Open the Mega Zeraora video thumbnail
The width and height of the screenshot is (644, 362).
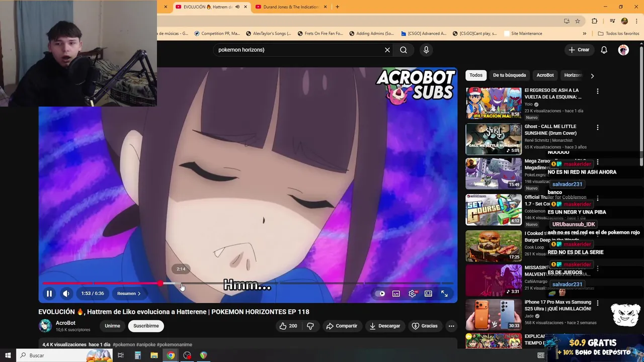(x=494, y=173)
